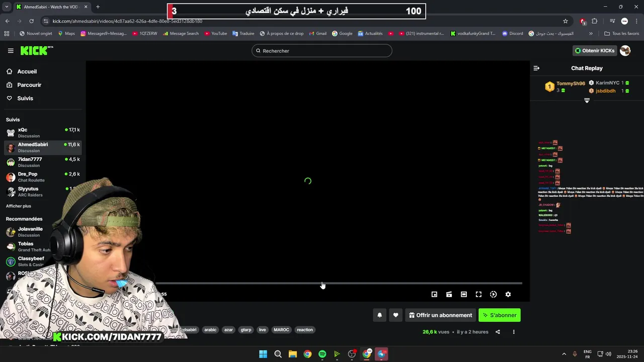The height and width of the screenshot is (362, 644).
Task: Open the three-dot video options menu
Action: [x=514, y=332]
